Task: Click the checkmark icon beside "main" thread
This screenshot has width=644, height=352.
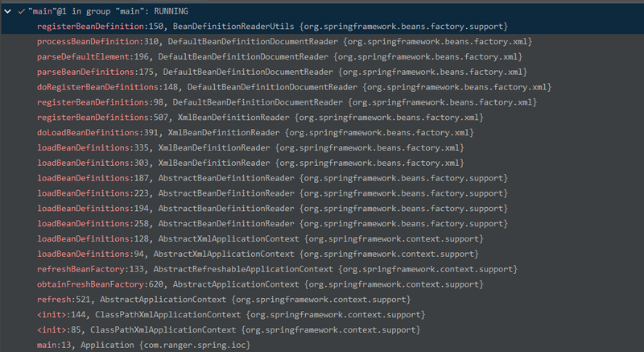Action: coord(22,11)
